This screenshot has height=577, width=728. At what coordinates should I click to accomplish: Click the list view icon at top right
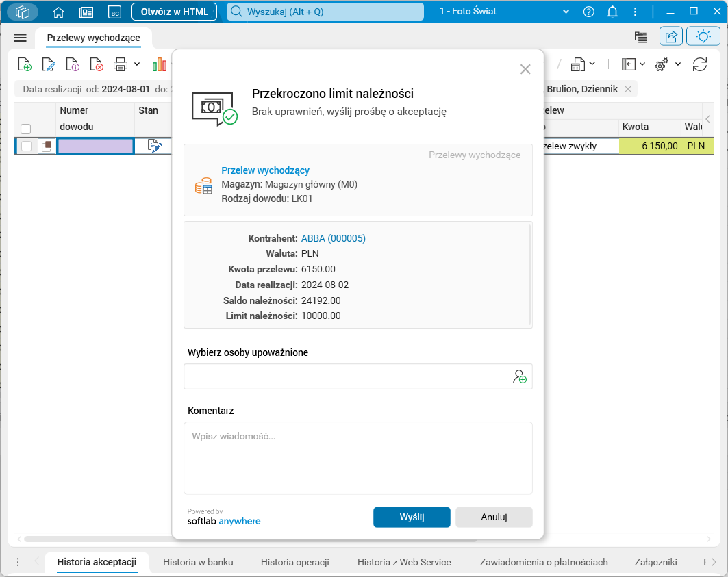click(x=641, y=37)
